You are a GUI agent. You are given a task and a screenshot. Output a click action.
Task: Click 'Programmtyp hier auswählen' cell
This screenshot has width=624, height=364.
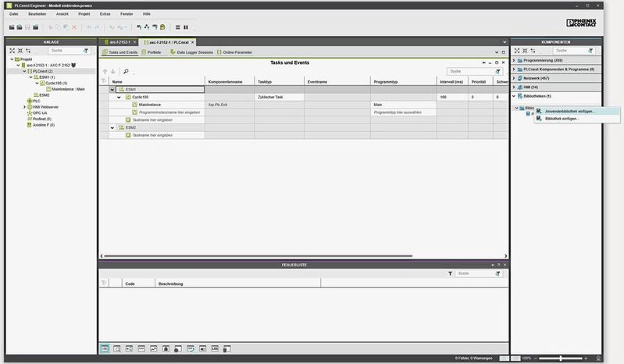[x=403, y=112]
